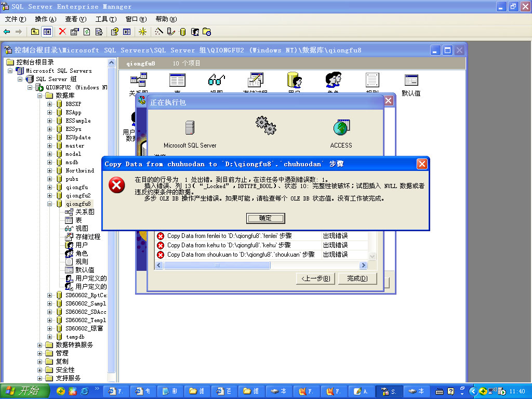Close the Copy Data error dialog
The height and width of the screenshot is (399, 532).
422,164
